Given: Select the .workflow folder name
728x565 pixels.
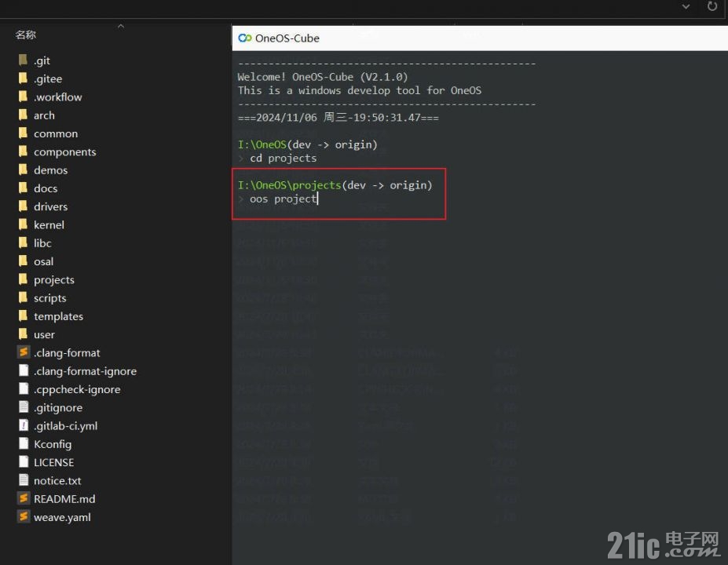Looking at the screenshot, I should [x=57, y=97].
